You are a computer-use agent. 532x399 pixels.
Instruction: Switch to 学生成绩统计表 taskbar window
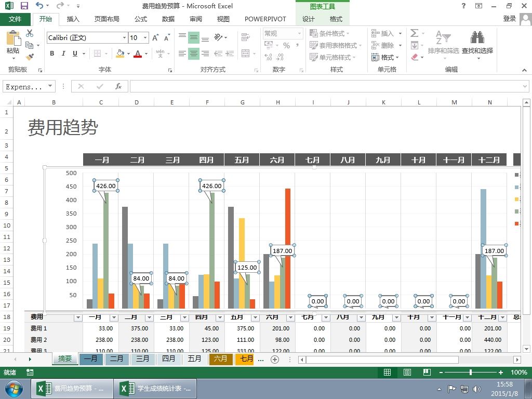pos(155,389)
